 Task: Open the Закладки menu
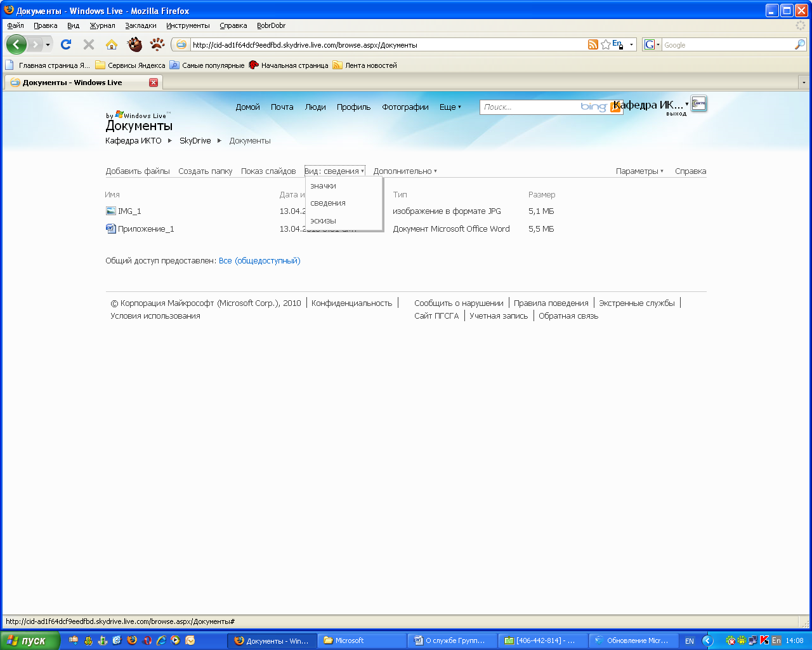click(x=141, y=25)
